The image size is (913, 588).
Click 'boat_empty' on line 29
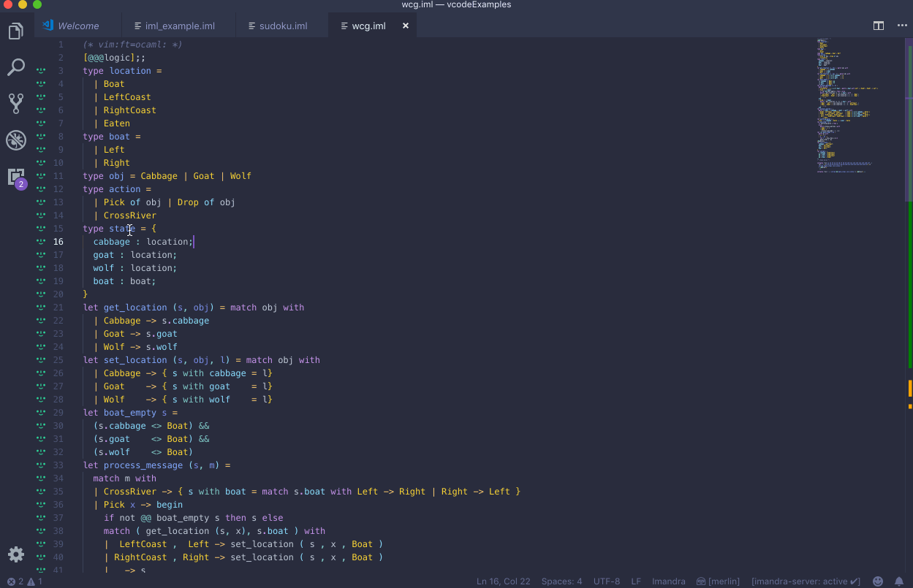click(130, 413)
